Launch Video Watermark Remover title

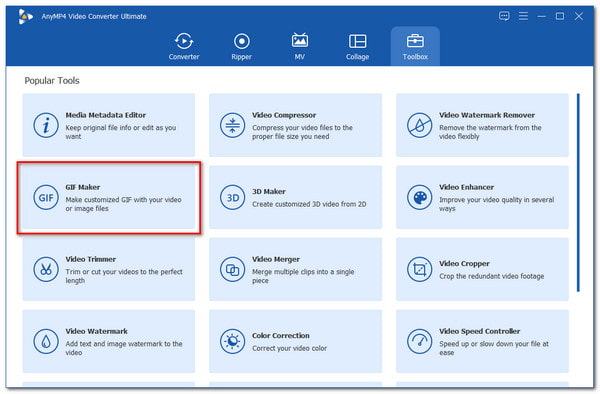pyautogui.click(x=487, y=115)
